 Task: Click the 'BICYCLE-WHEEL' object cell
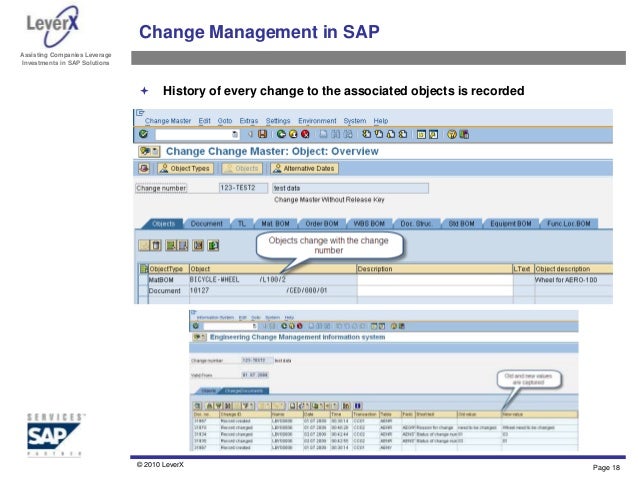273,280
